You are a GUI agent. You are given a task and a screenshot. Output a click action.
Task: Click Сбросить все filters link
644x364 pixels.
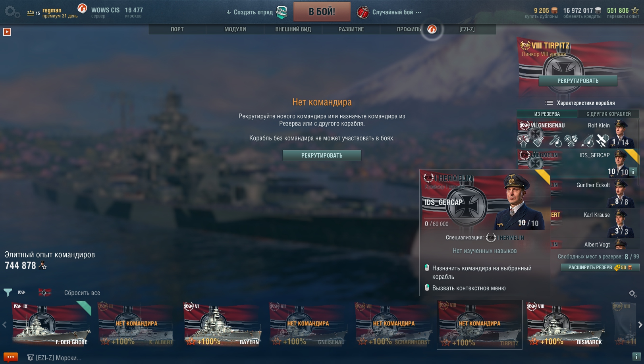point(82,293)
